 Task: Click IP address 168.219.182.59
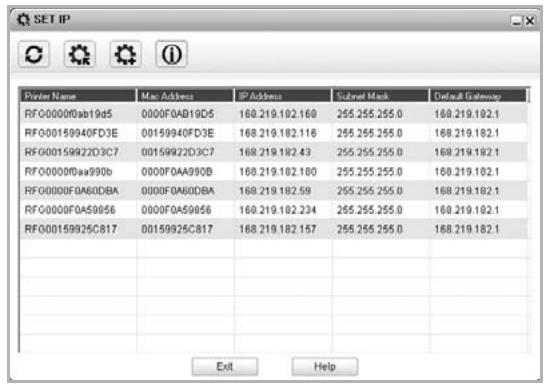click(x=275, y=191)
